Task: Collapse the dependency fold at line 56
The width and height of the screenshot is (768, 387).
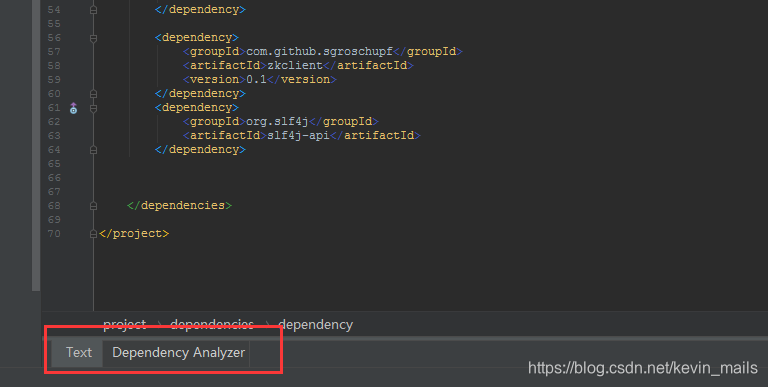Action: (93, 38)
